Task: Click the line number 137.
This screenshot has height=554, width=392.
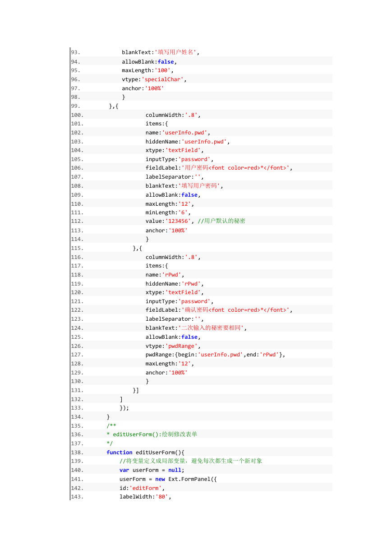Action: coord(77,443)
